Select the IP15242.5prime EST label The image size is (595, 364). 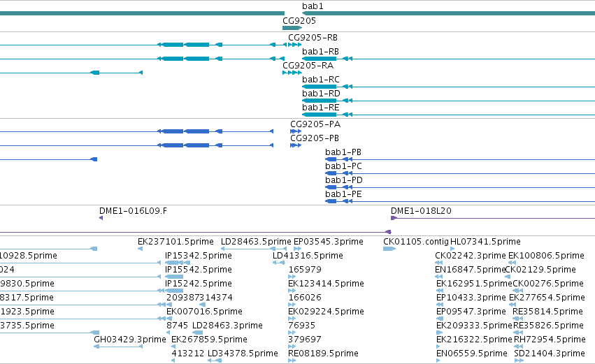pos(199,284)
